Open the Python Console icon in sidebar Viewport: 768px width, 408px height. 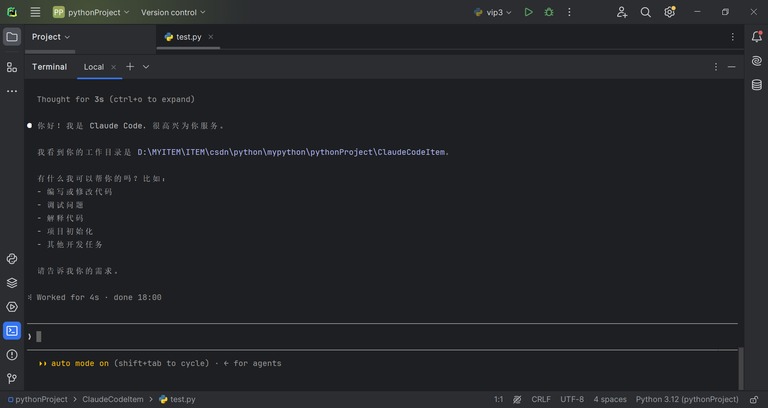pos(12,259)
